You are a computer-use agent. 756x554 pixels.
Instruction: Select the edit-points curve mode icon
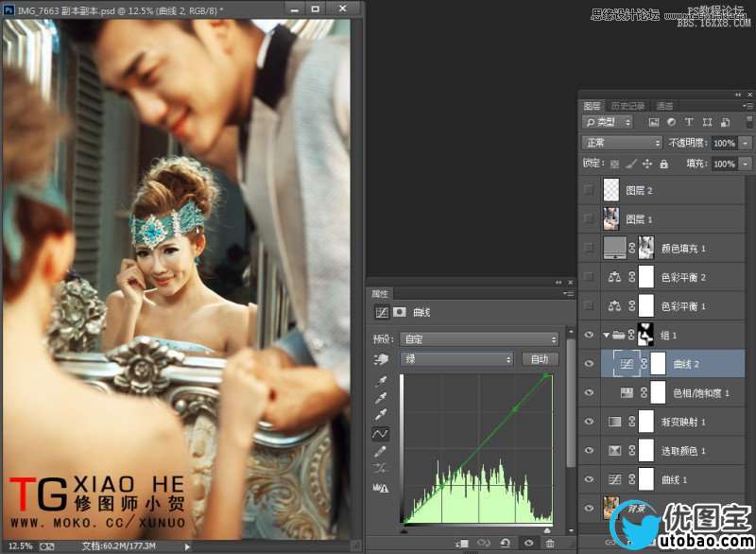pos(380,434)
